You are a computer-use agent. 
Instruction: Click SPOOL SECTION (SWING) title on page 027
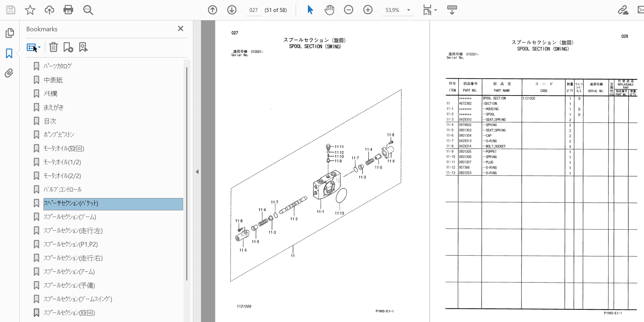315,46
